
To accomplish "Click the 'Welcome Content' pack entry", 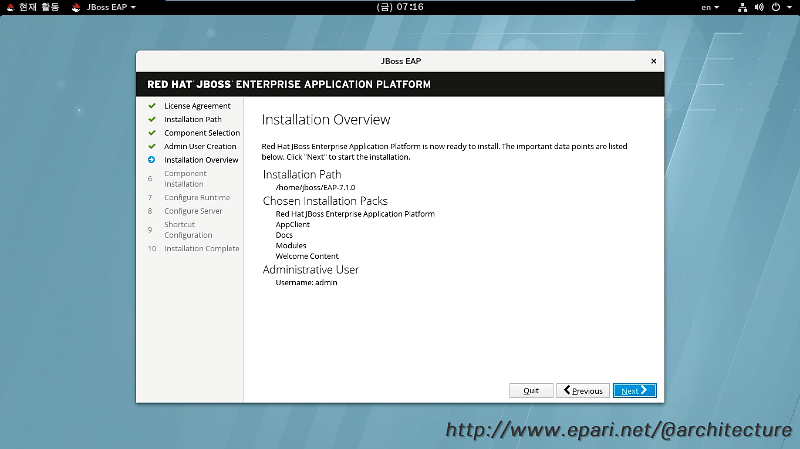I will pyautogui.click(x=307, y=256).
